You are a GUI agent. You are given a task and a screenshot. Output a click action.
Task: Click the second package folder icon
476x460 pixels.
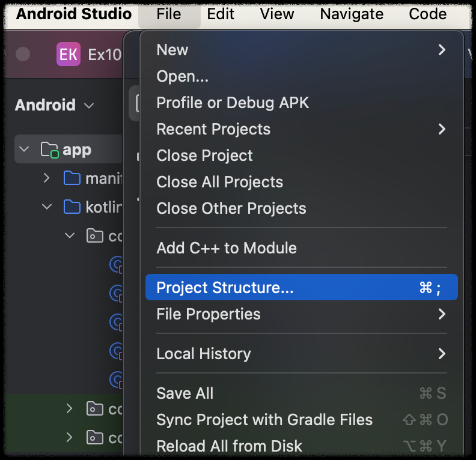click(x=95, y=408)
